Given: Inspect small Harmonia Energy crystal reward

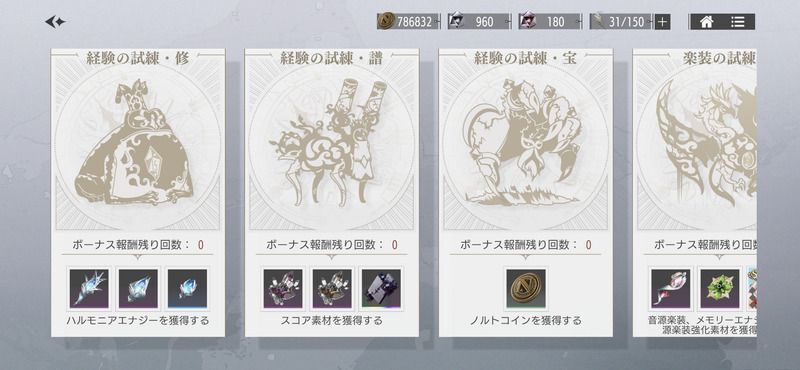Looking at the screenshot, I should coord(187,289).
